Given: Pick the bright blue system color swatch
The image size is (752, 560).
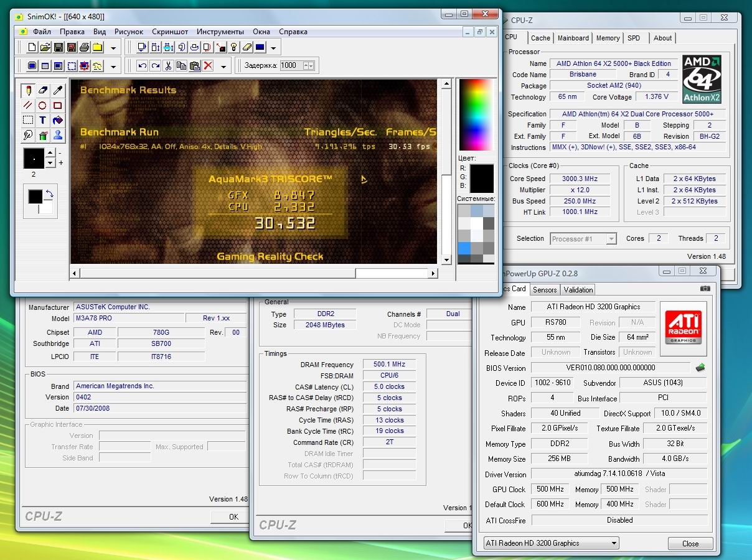Looking at the screenshot, I should click(x=464, y=248).
